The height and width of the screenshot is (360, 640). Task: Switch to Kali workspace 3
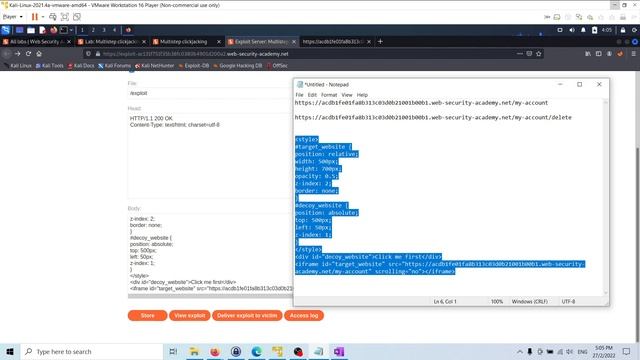pos(104,30)
